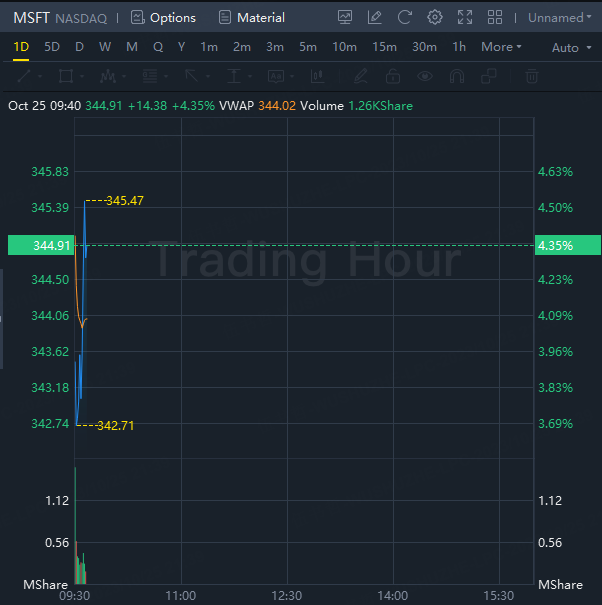
Task: Enter fullscreen chart mode
Action: 464,17
